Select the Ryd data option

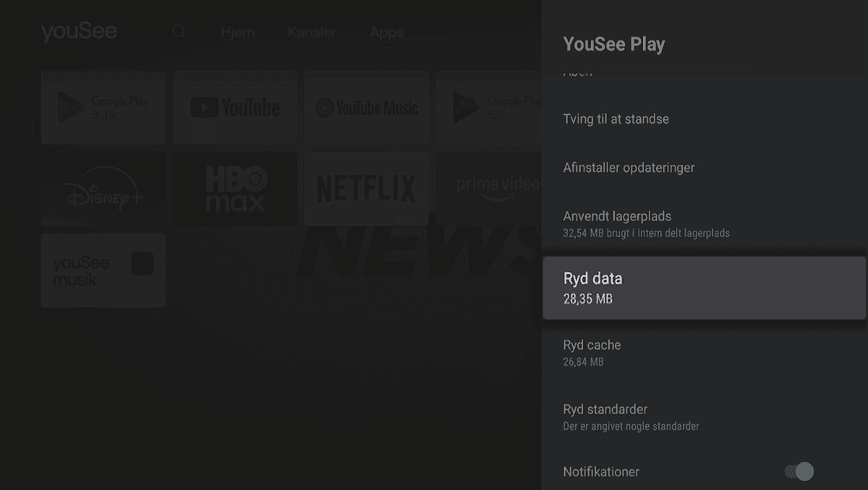tap(704, 288)
